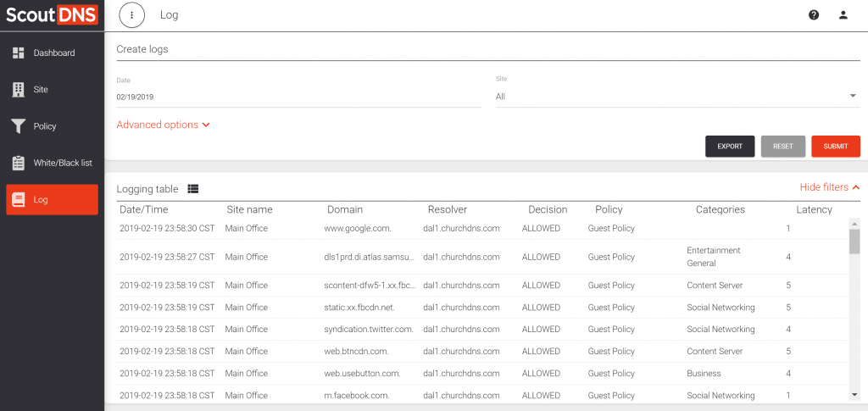868x411 pixels.
Task: Click the EXPORT button
Action: pyautogui.click(x=730, y=147)
